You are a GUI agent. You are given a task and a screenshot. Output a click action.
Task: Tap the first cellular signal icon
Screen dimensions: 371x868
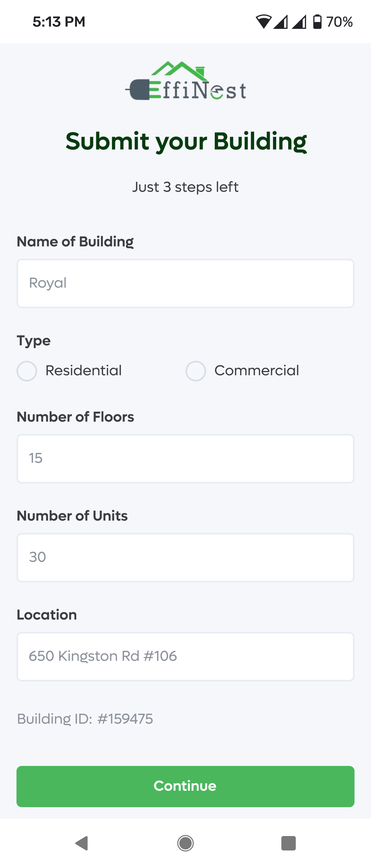[281, 22]
